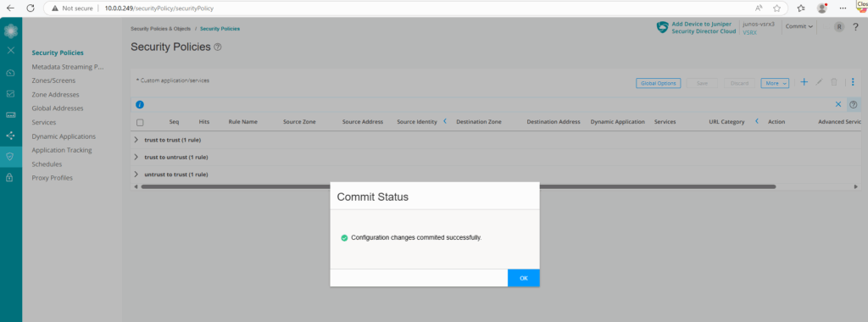This screenshot has height=322, width=868.
Task: Open the browser three-dot menu
Action: tap(843, 8)
